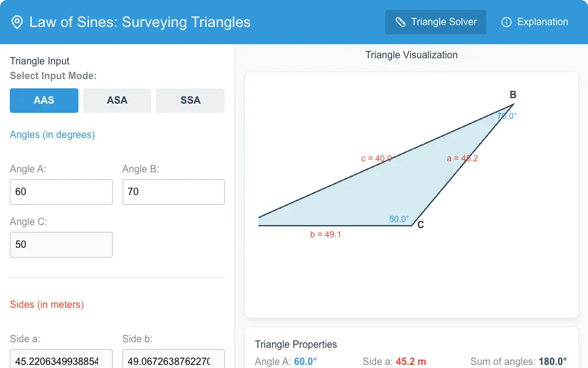Click the Law of Sines page title

[x=140, y=22]
